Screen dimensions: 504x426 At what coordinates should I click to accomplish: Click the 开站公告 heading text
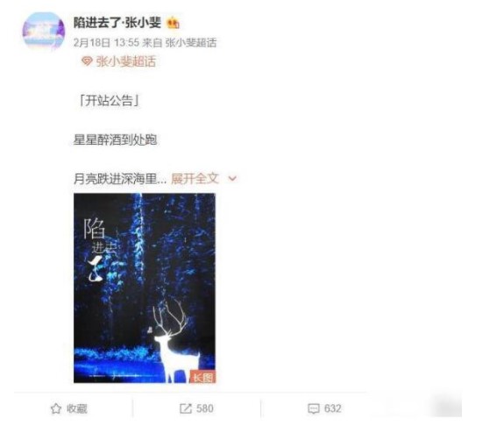109,101
